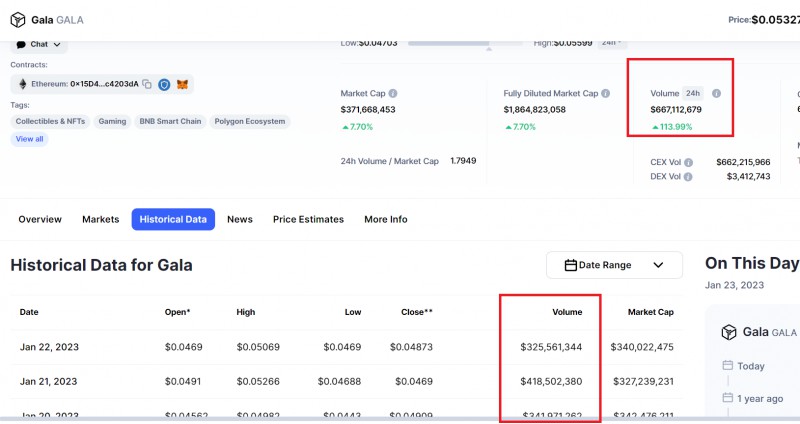Select the Collectibles & NFTs tag
Screen dimensions: 800x424
pos(50,121)
